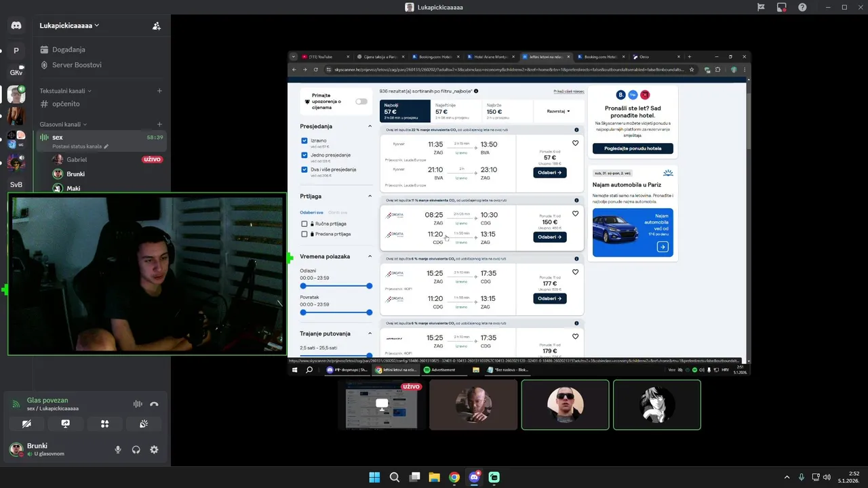The height and width of the screenshot is (488, 868).
Task: Open the "SvB" server icon
Action: [16, 184]
